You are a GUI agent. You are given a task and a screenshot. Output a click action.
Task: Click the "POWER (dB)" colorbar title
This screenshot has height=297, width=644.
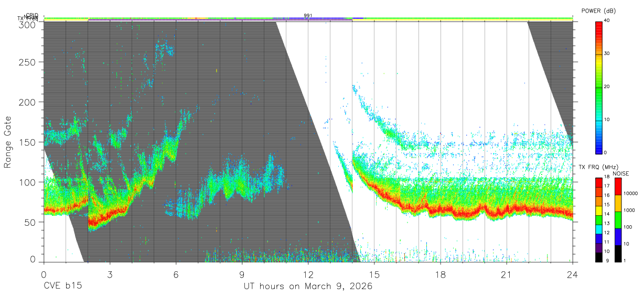click(598, 10)
